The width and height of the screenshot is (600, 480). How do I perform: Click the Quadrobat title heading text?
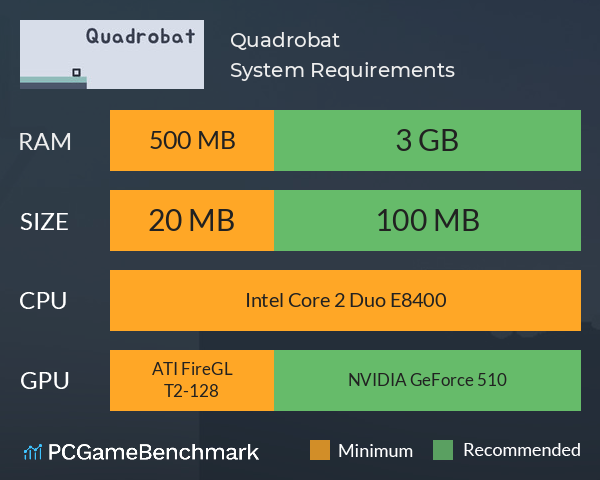285,40
